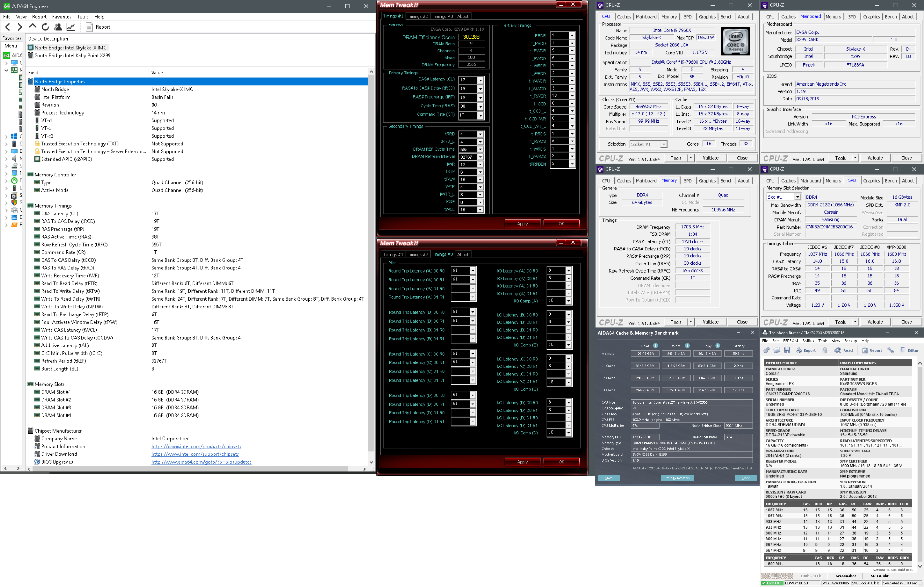Open the AIDA64 user management icon

coord(58,27)
